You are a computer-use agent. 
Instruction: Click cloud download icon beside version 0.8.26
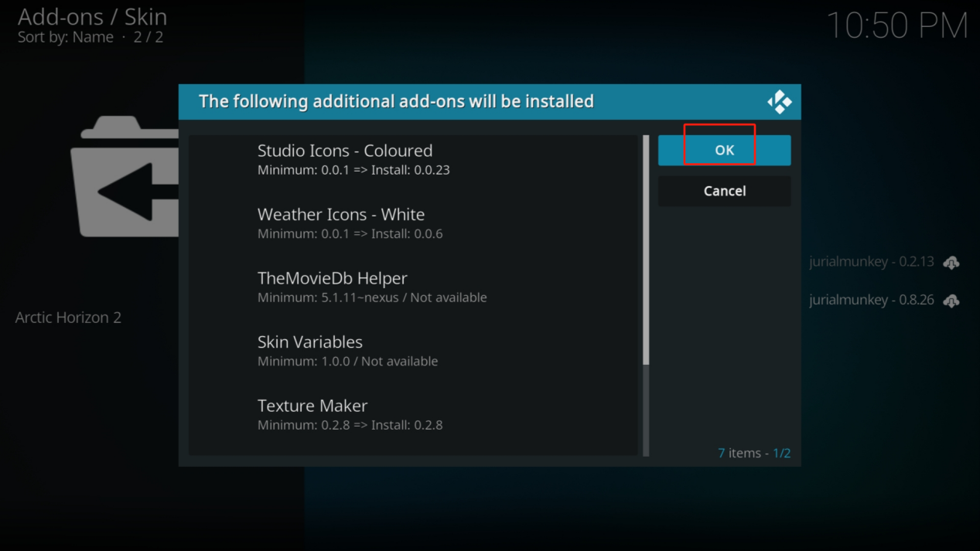click(x=951, y=301)
